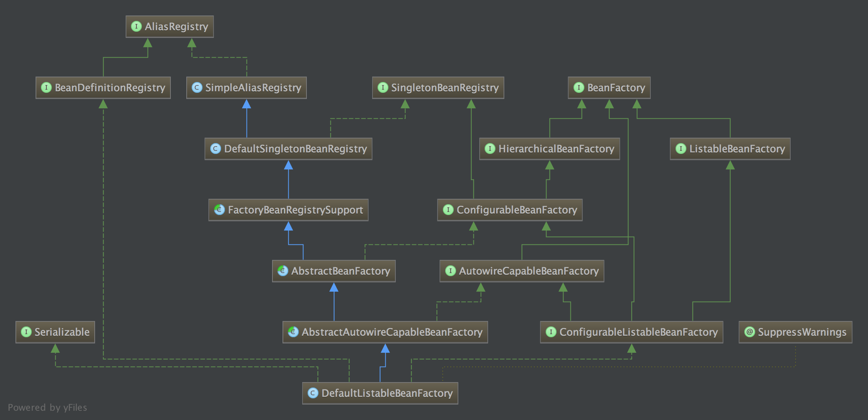Click the abstract class icon on AbstractBeanFactory
The width and height of the screenshot is (868, 420).
coord(283,271)
